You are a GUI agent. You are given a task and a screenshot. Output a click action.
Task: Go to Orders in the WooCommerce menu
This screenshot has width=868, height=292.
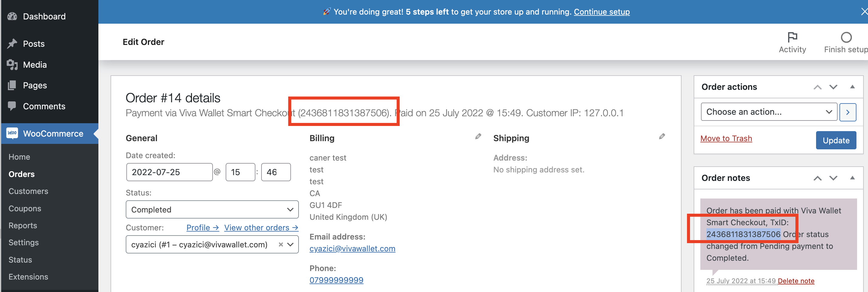pyautogui.click(x=21, y=174)
